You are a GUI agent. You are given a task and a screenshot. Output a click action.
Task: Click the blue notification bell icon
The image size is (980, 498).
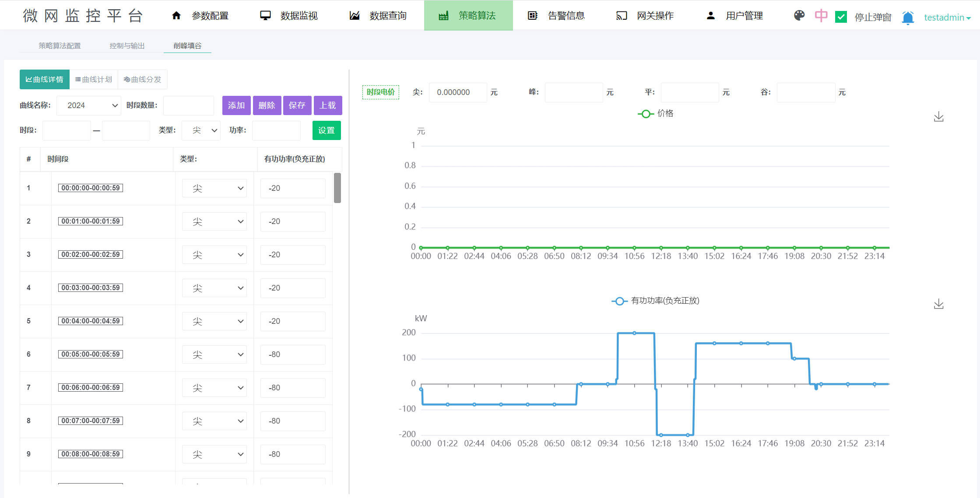(908, 18)
